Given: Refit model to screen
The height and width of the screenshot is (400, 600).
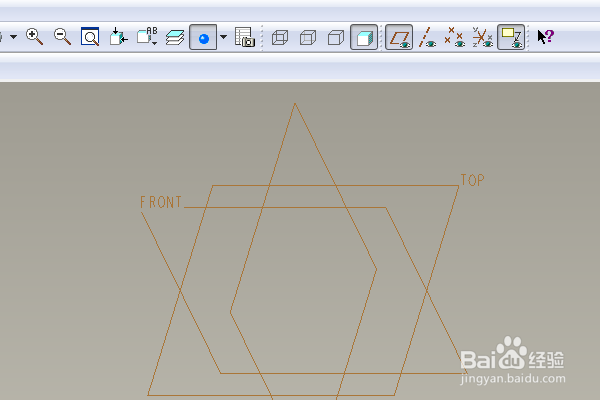Looking at the screenshot, I should pos(90,37).
